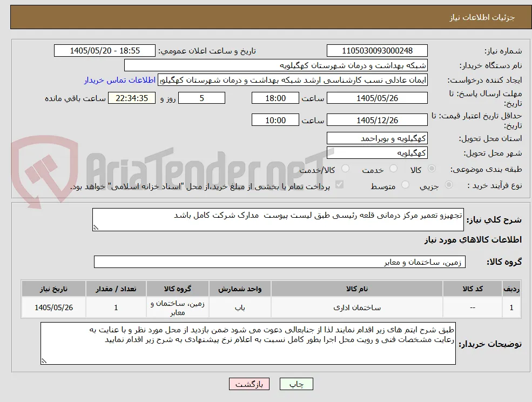The height and width of the screenshot is (402, 532).
Task: Open اطلاعات تماس خریدار contact link
Action: pyautogui.click(x=120, y=80)
